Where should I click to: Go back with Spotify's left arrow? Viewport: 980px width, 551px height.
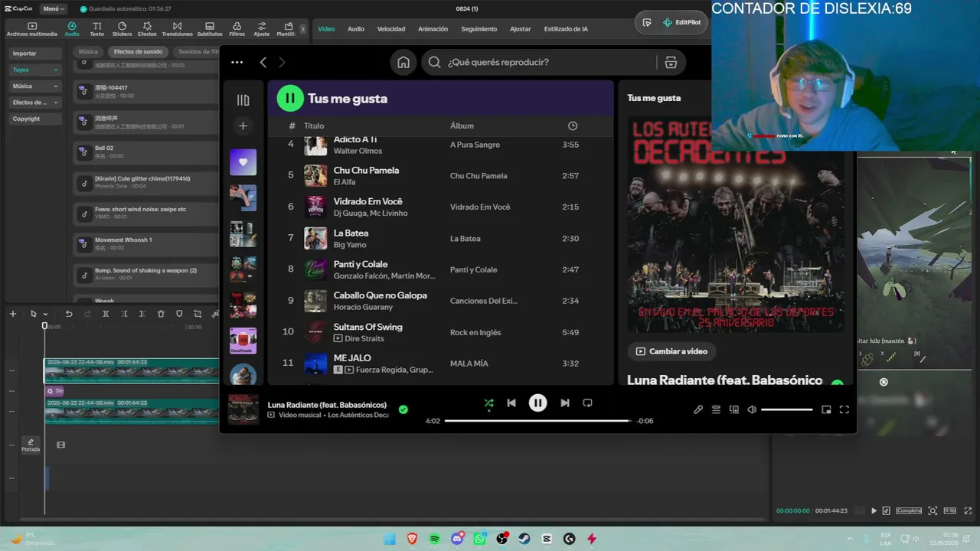pos(263,63)
